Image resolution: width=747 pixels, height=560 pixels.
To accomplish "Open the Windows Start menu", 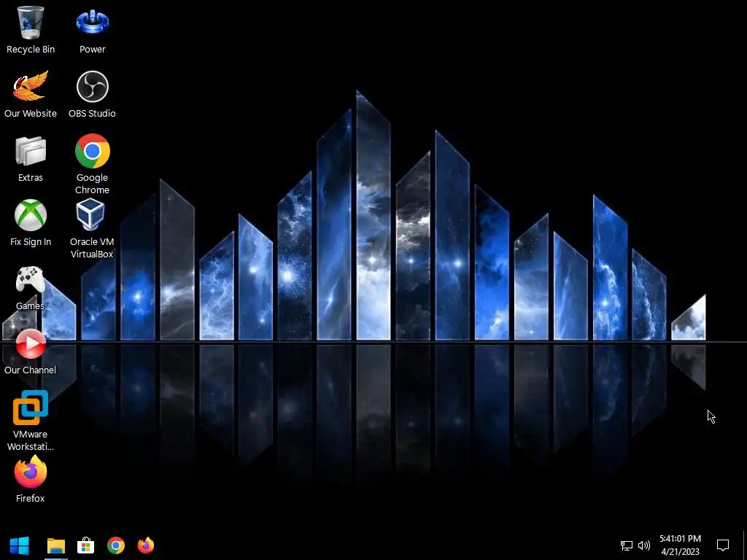I will (x=20, y=545).
